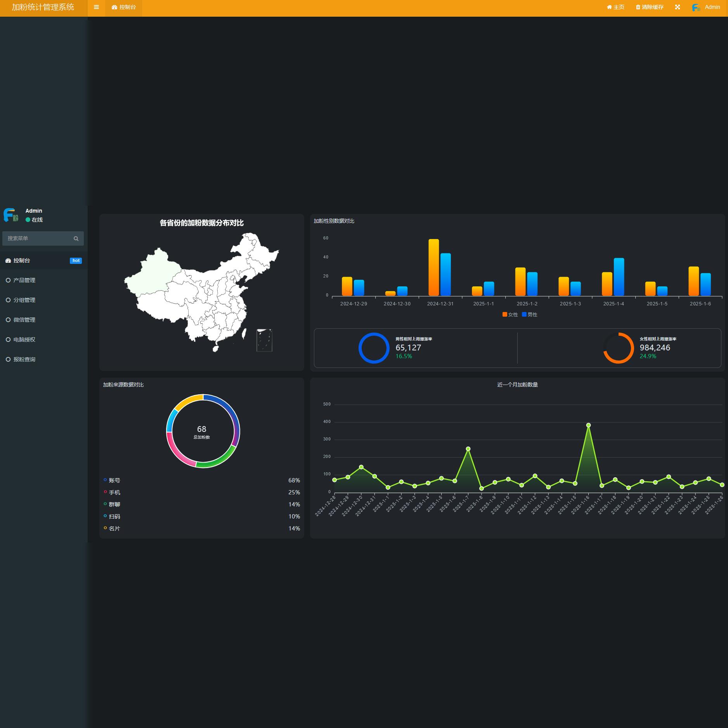Click the 2025-1-7 peak point on line chart
The width and height of the screenshot is (728, 728).
468,449
